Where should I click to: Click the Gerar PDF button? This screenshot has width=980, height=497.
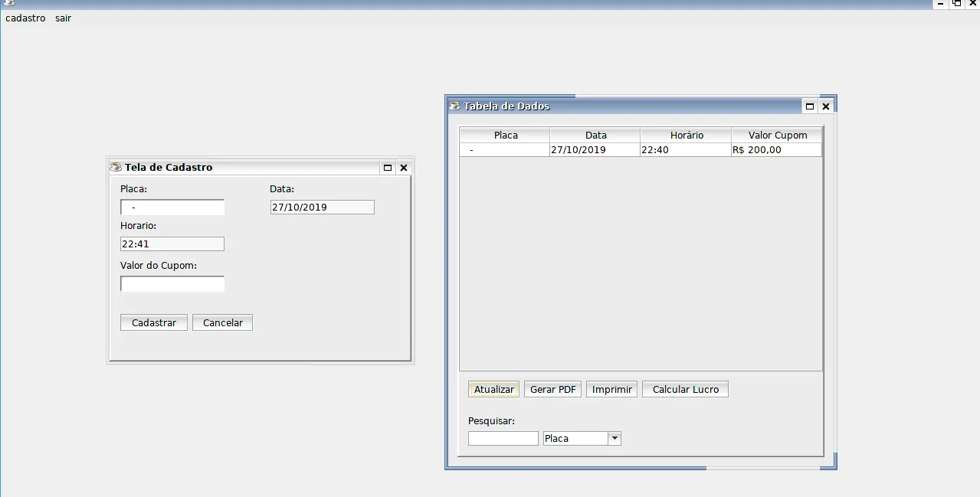click(553, 389)
